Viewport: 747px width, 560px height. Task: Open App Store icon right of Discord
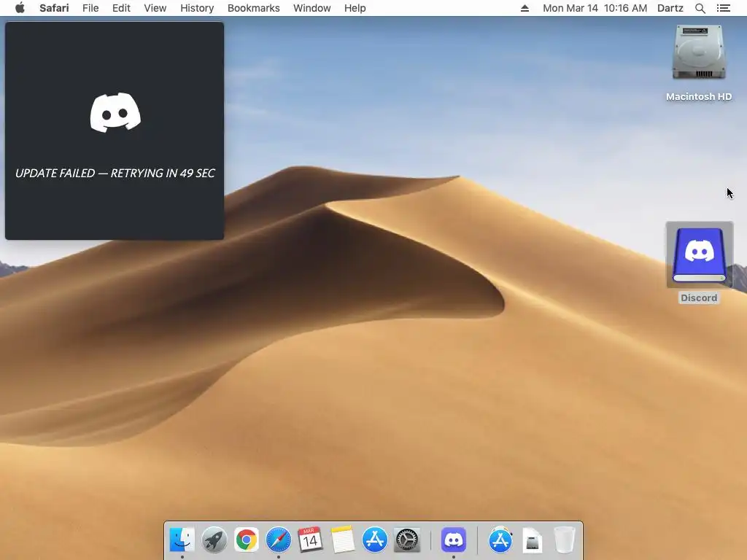click(x=500, y=540)
